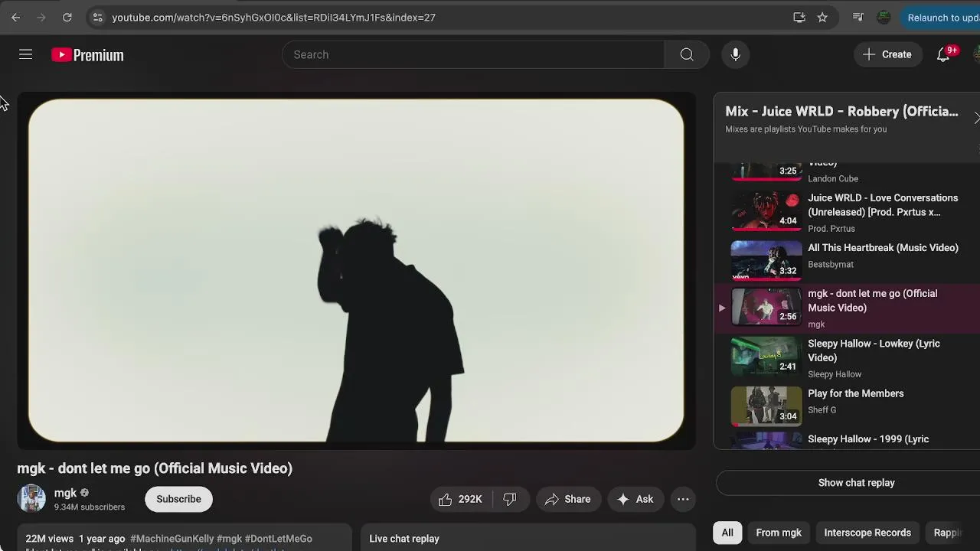Focus the Search input field
The width and height of the screenshot is (980, 551).
(473, 54)
